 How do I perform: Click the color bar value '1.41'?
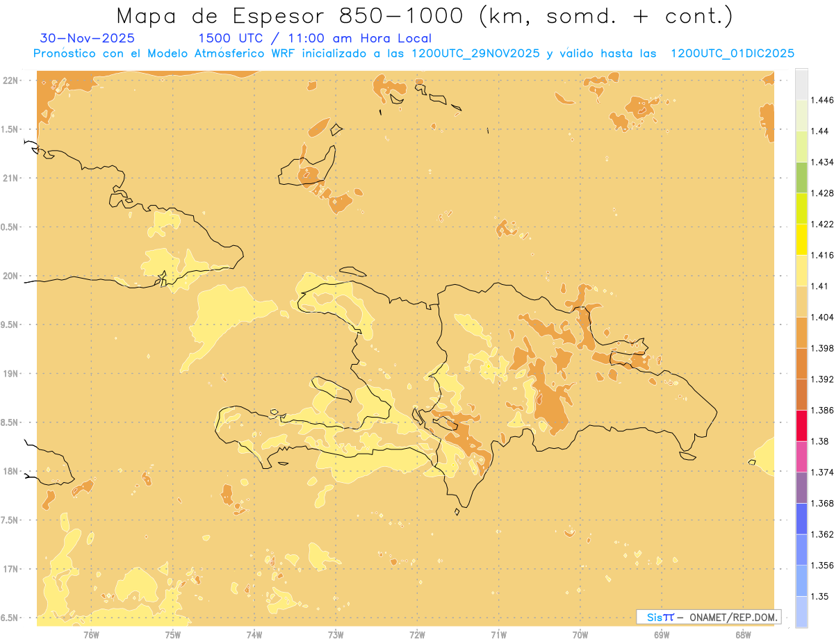tap(819, 286)
